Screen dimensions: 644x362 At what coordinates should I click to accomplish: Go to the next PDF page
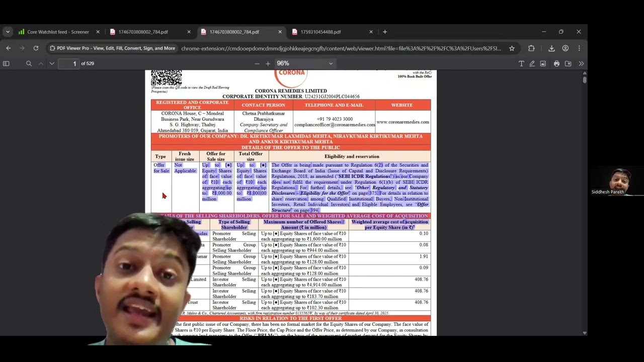point(52,63)
